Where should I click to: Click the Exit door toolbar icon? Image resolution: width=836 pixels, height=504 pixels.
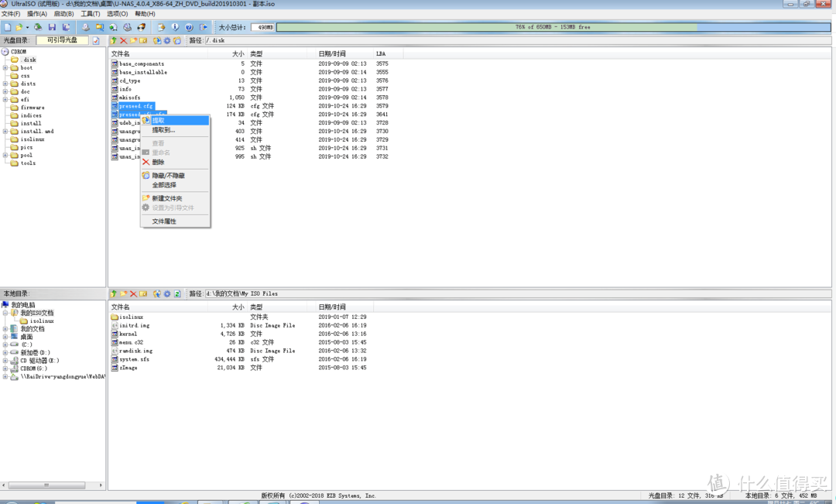203,27
